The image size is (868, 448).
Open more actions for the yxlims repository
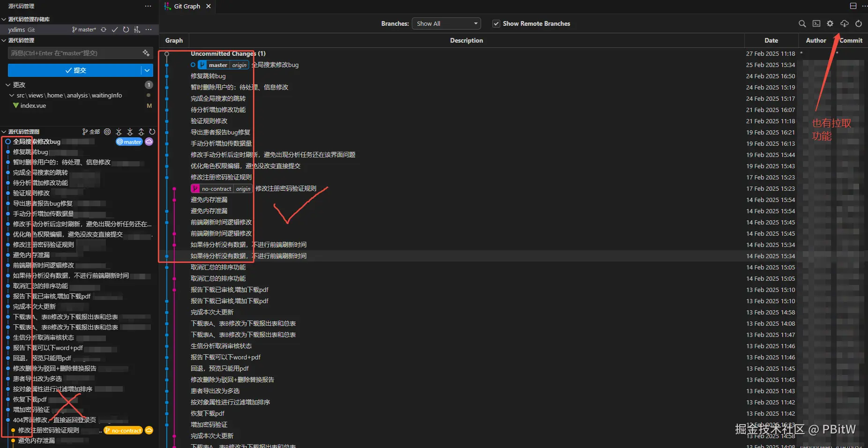(x=148, y=30)
